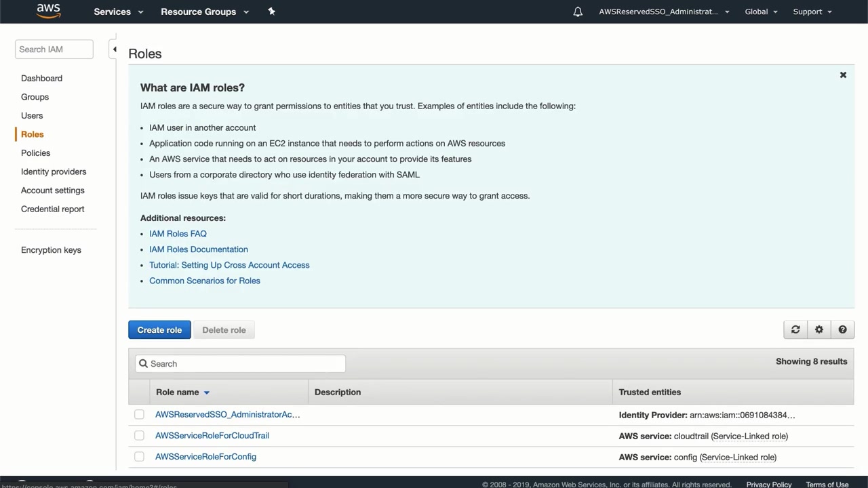Click the help question mark icon
The width and height of the screenshot is (868, 488).
[x=842, y=329]
